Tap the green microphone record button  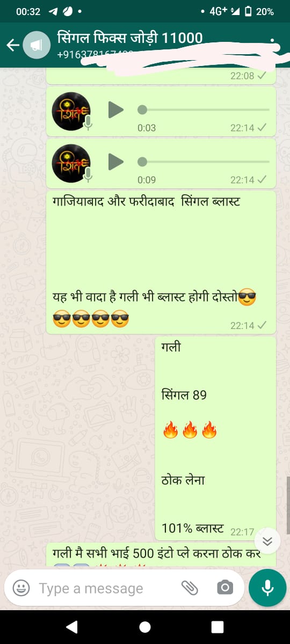click(267, 588)
